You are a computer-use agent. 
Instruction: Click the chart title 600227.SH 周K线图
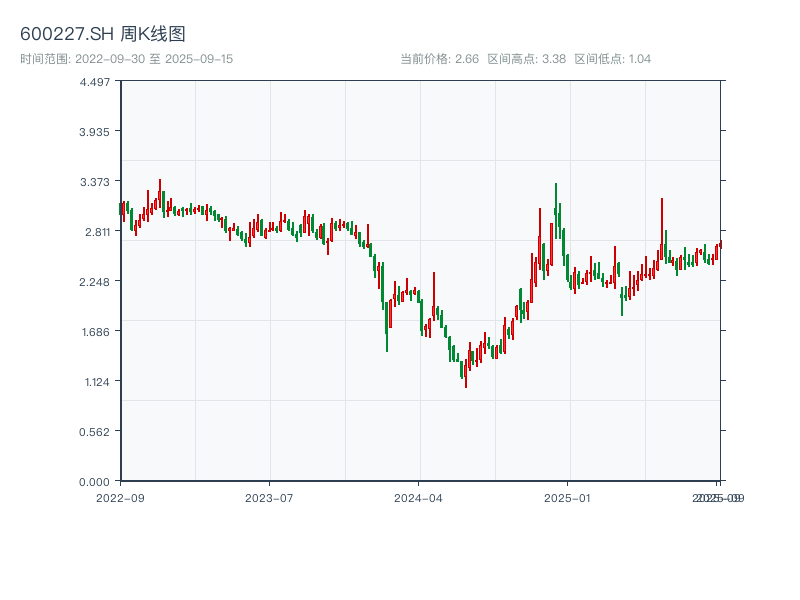pyautogui.click(x=103, y=34)
